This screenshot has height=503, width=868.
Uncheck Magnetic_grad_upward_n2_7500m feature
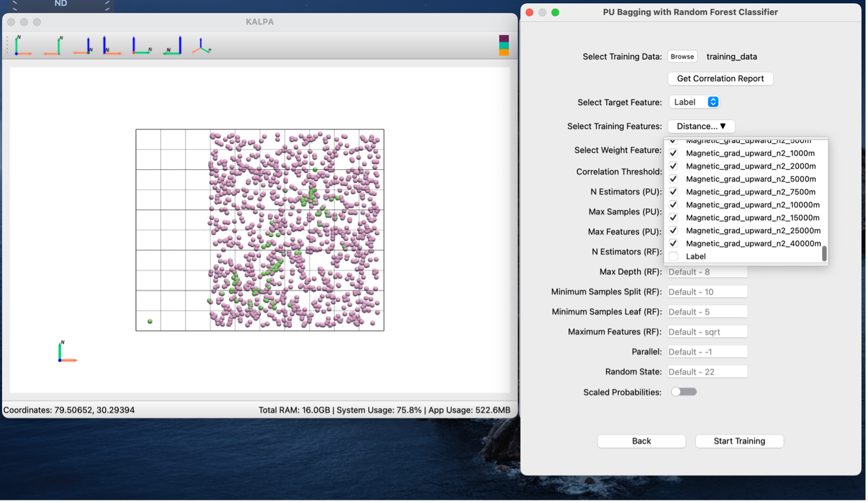coord(673,192)
